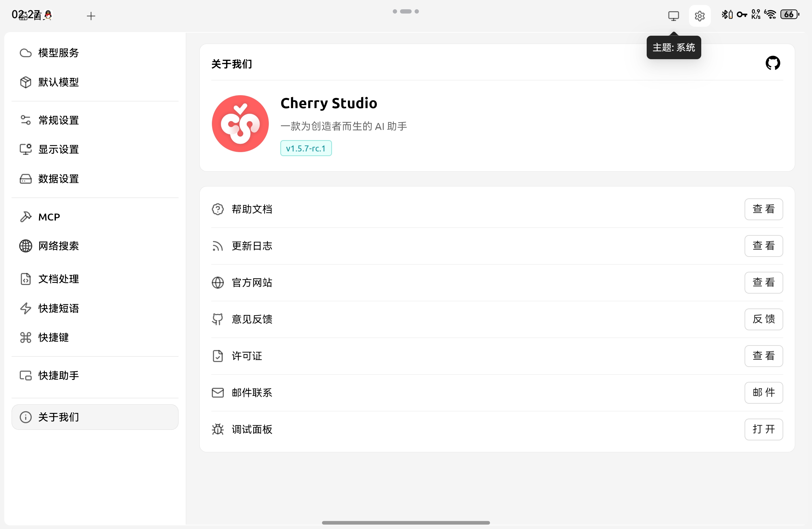Image resolution: width=812 pixels, height=529 pixels.
Task: Open 模型服务 settings in the sidebar
Action: 95,53
